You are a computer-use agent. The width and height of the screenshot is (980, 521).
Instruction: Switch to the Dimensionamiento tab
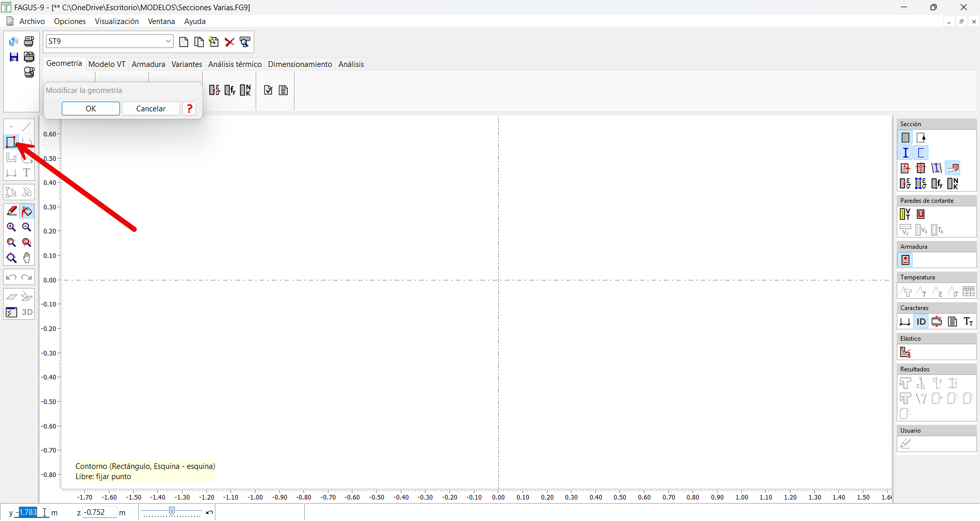(x=300, y=64)
